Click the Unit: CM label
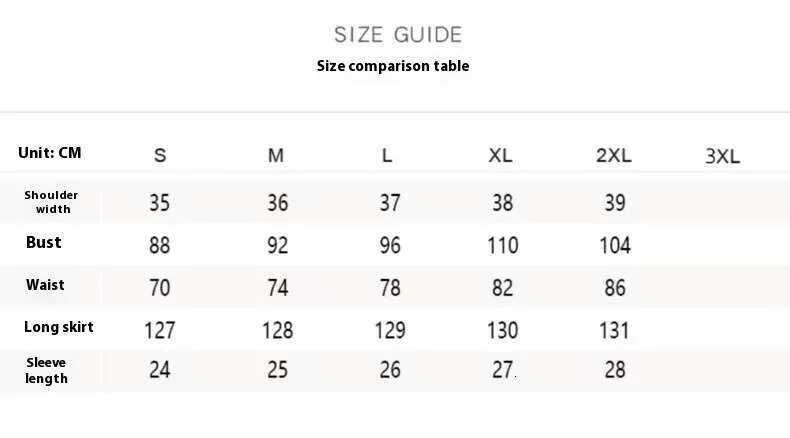 coord(49,153)
